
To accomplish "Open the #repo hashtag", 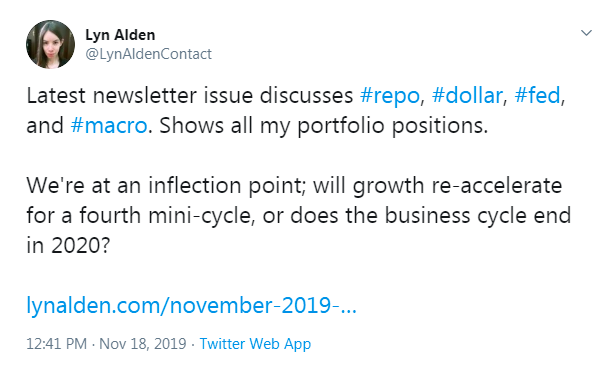I will click(x=390, y=96).
